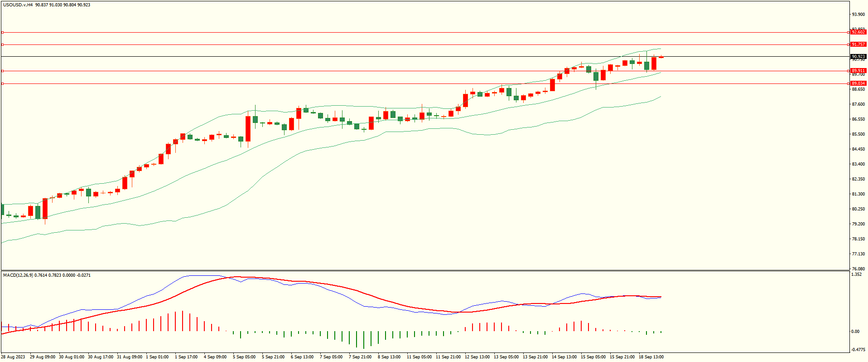Image resolution: width=868 pixels, height=362 pixels.
Task: Grab the left-end handle of the 89.034 line
Action: point(2,83)
